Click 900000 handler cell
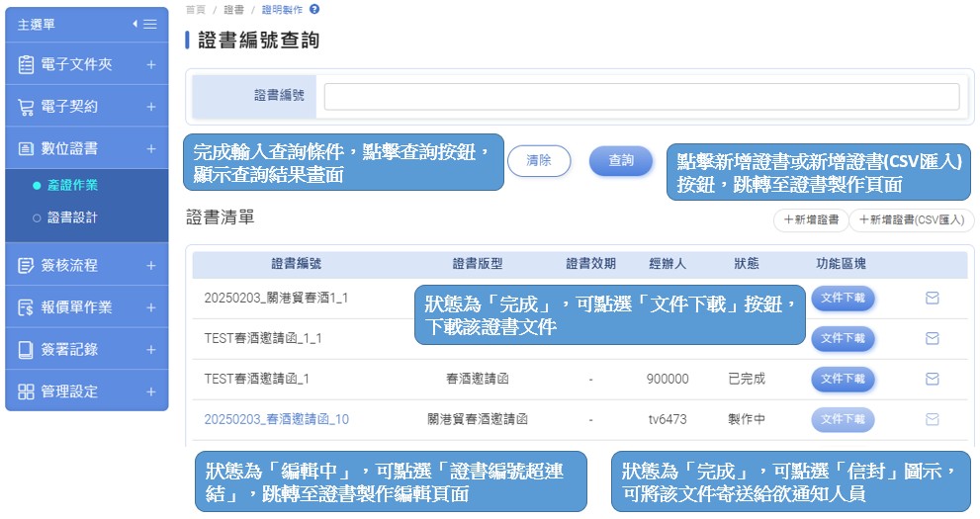Viewport: 980px width, 519px height. pos(668,379)
